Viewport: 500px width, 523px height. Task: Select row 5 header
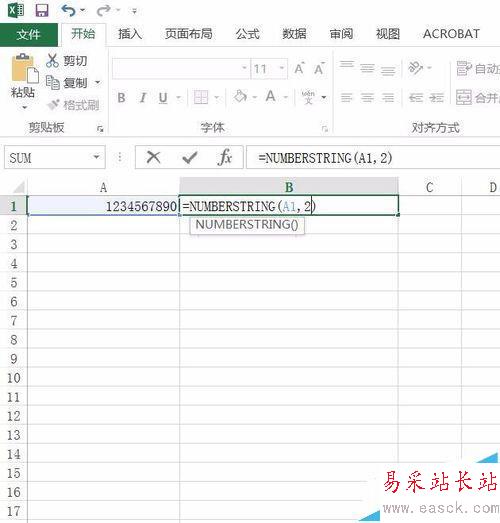coord(14,283)
